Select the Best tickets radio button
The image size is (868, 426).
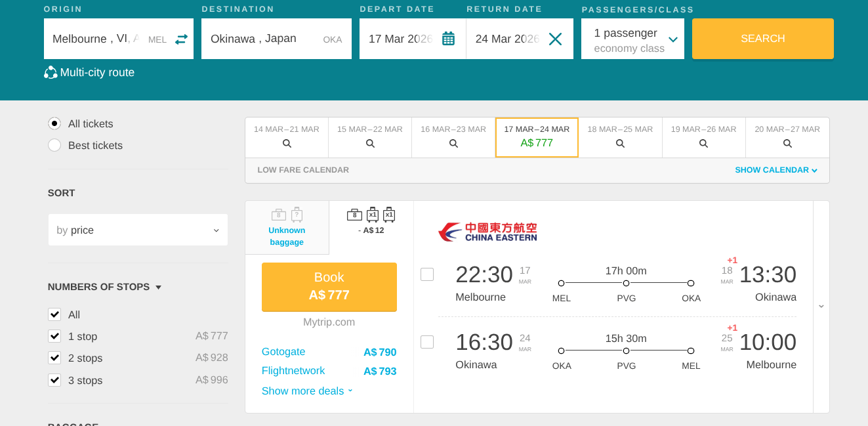click(54, 145)
